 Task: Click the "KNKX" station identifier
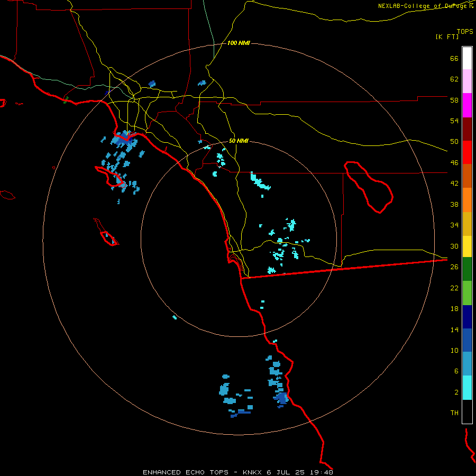tap(253, 472)
